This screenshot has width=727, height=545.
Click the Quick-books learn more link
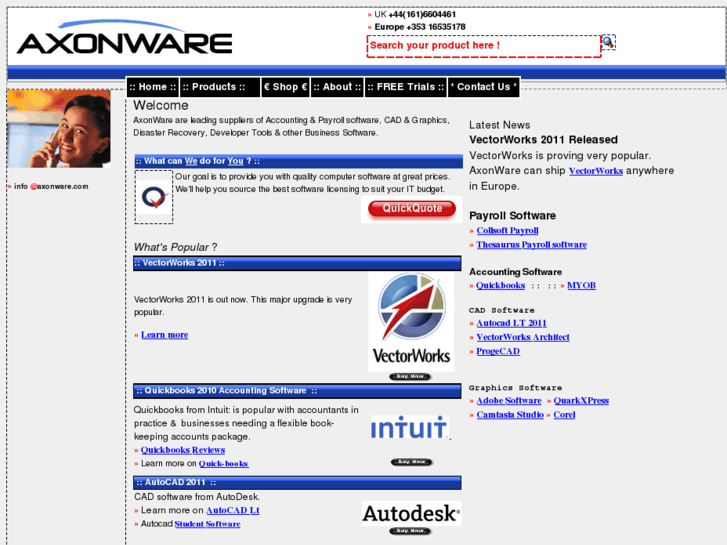coord(223,463)
